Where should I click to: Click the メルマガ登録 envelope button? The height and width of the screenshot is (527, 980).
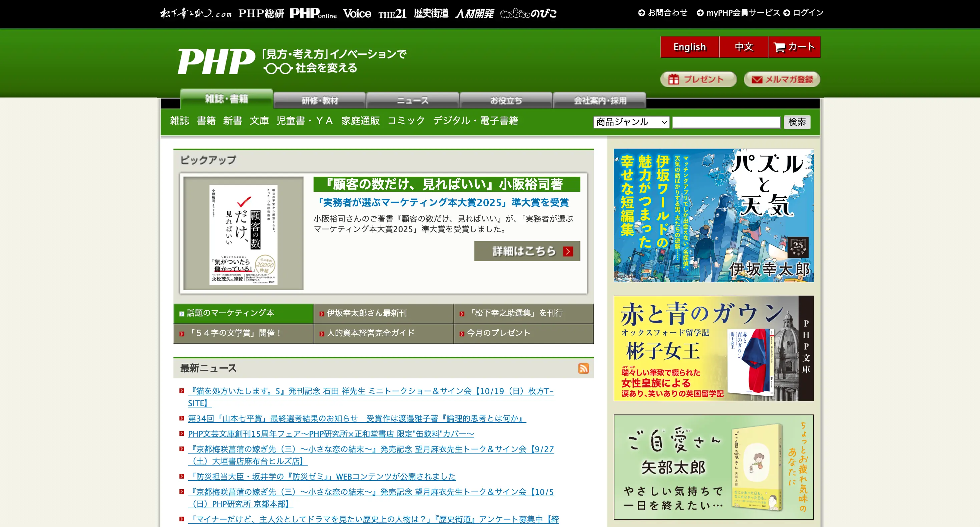(x=782, y=79)
